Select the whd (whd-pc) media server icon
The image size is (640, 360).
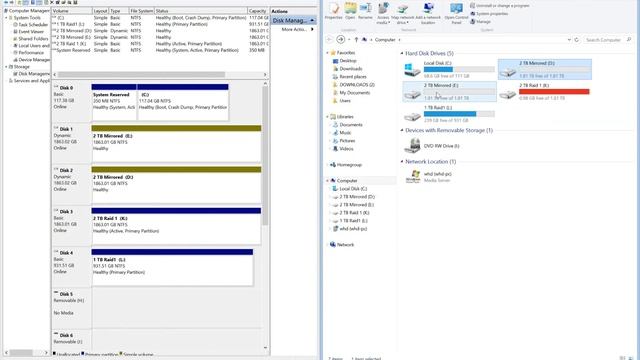413,177
